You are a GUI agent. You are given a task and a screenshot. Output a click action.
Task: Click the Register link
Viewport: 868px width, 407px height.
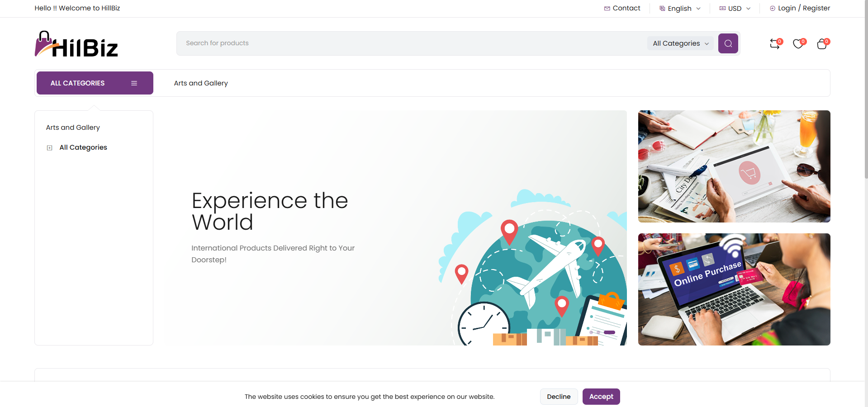pyautogui.click(x=816, y=8)
